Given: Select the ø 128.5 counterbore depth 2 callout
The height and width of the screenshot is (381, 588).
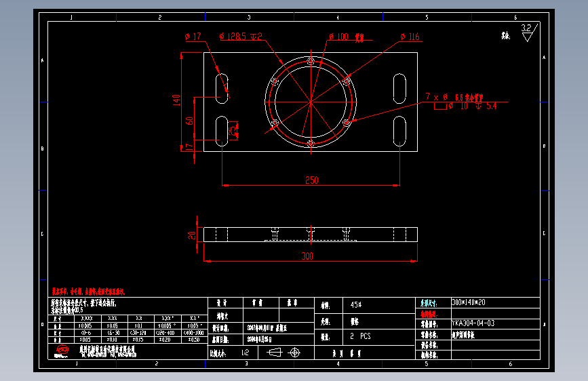Looking at the screenshot, I should [x=240, y=37].
